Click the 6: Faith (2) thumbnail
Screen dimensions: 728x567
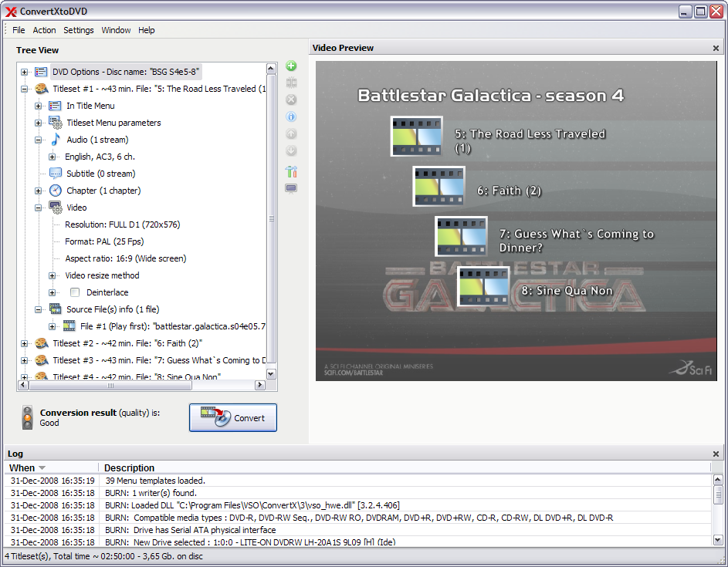click(438, 187)
